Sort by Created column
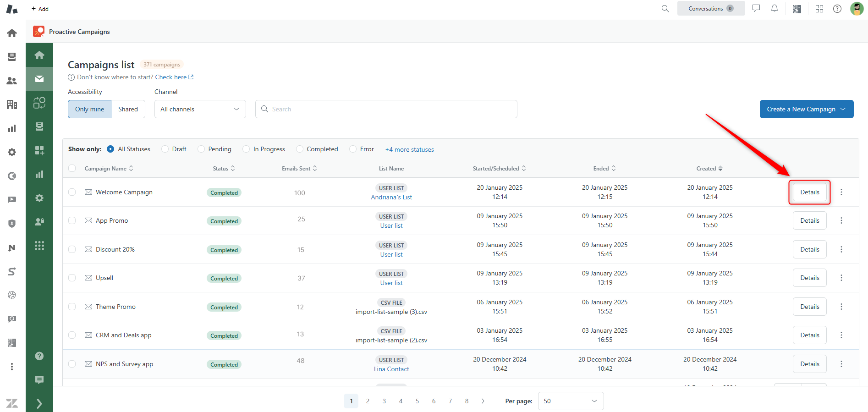Image resolution: width=868 pixels, height=412 pixels. tap(709, 169)
